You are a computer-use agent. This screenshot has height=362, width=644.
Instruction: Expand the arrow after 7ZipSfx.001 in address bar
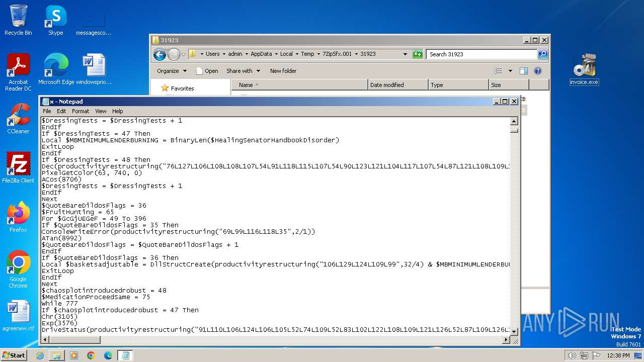tap(356, 54)
